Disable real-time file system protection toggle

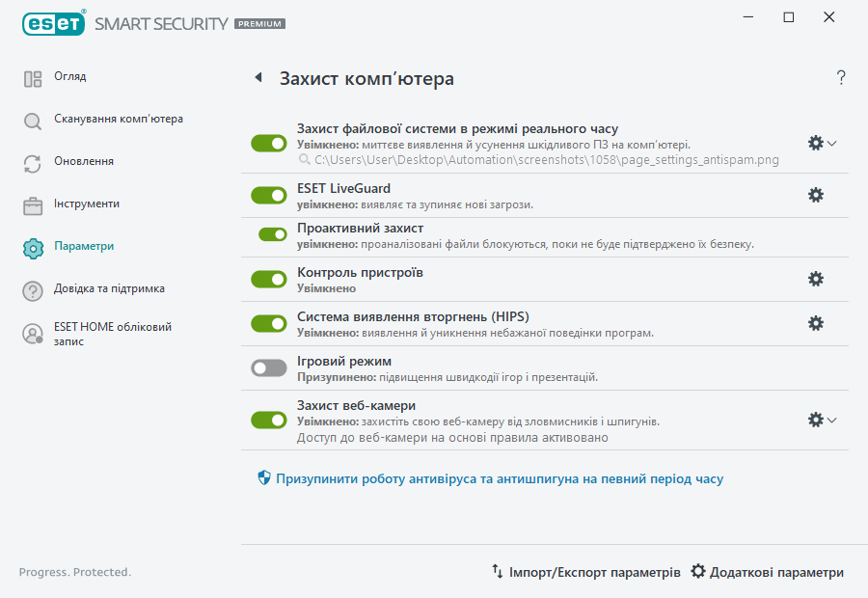(268, 143)
